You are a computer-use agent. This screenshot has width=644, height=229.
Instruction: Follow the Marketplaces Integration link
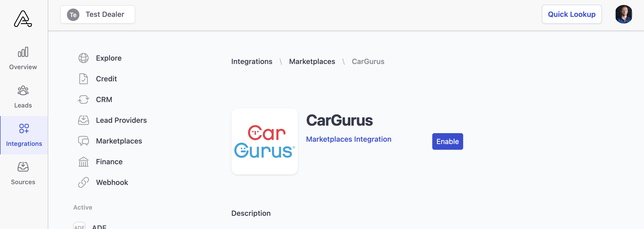coord(348,139)
